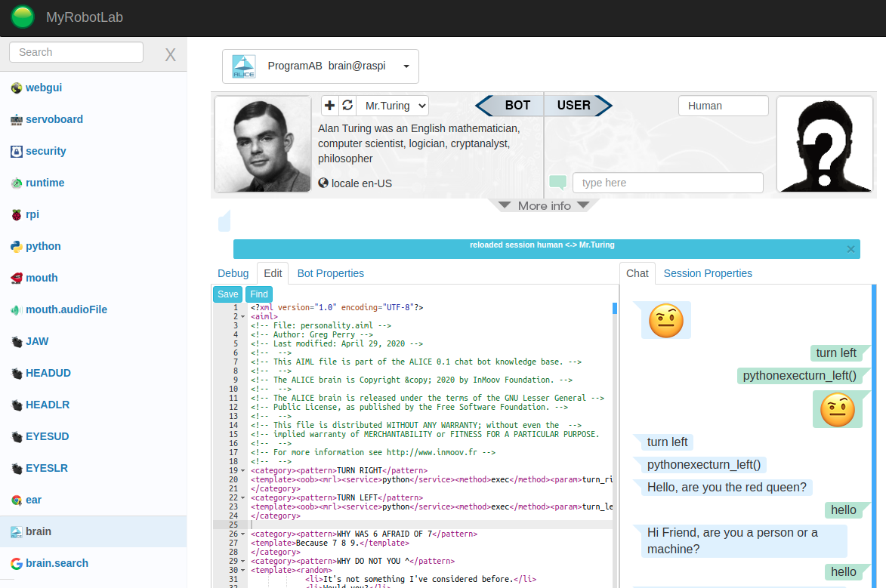Click the Find button in editor

[259, 294]
